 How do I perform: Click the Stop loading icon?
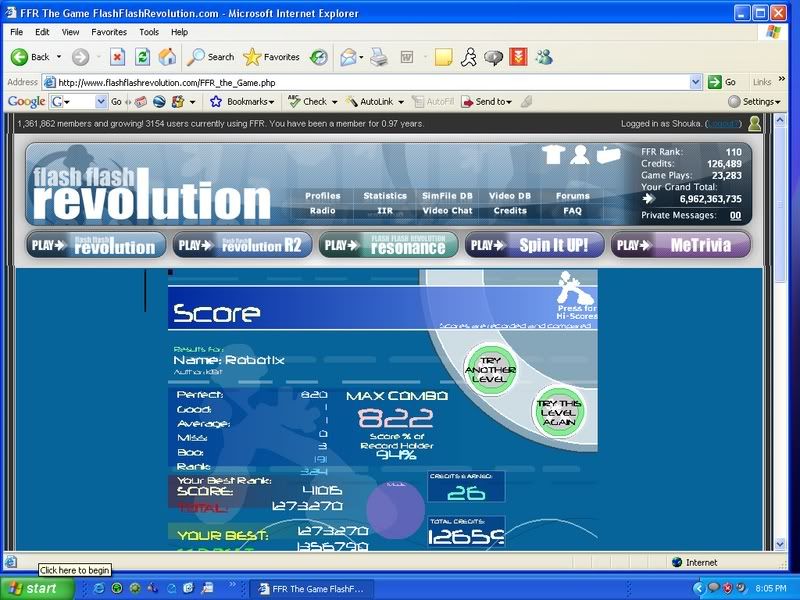click(x=117, y=57)
